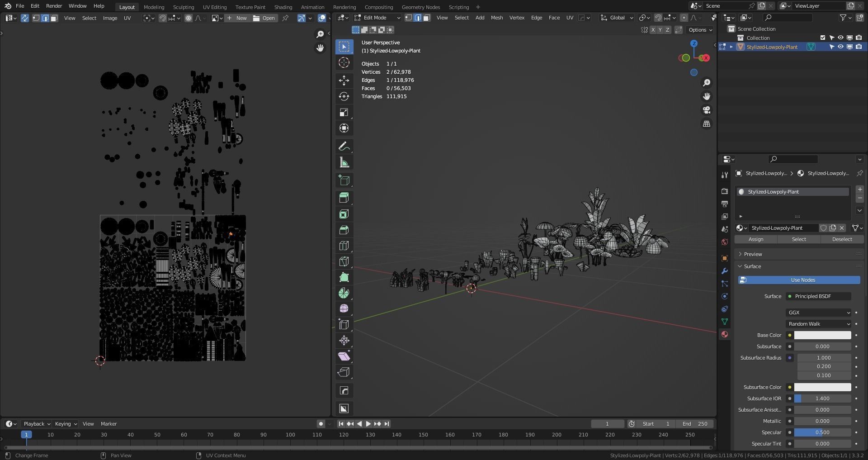868x460 pixels.
Task: Click the Base Color swatch
Action: [x=822, y=335]
